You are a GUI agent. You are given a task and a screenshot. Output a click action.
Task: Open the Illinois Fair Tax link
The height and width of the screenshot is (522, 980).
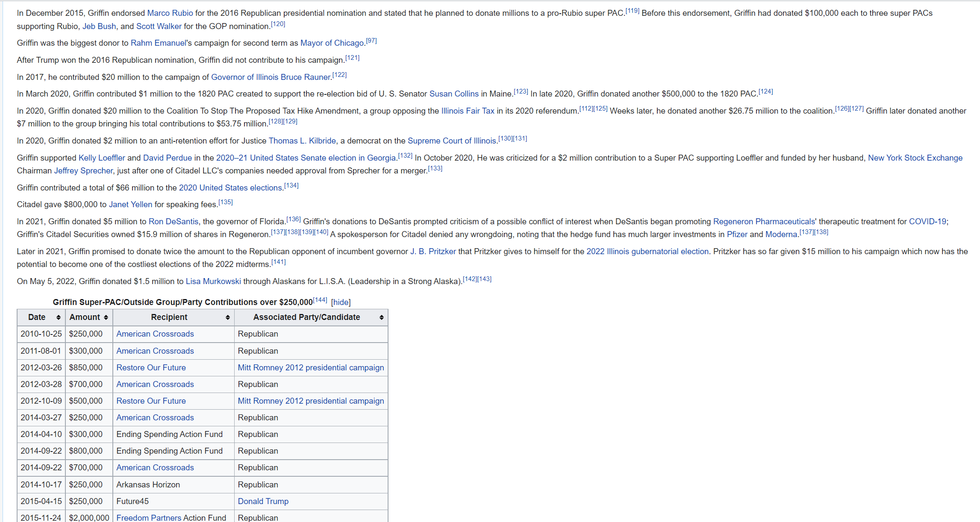(x=468, y=111)
